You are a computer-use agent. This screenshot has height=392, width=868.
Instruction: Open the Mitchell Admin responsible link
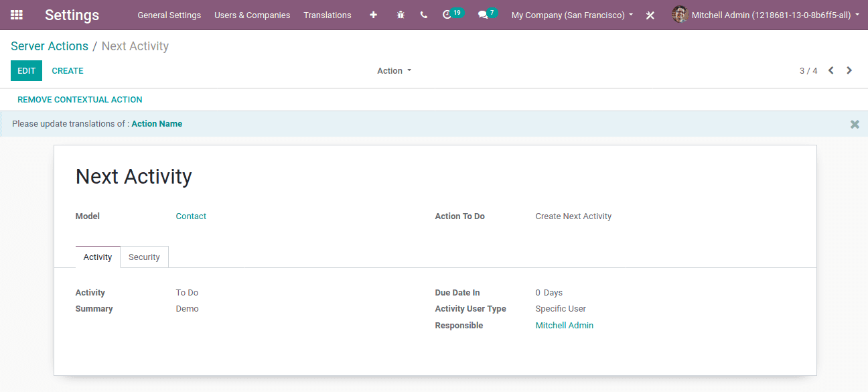(565, 326)
